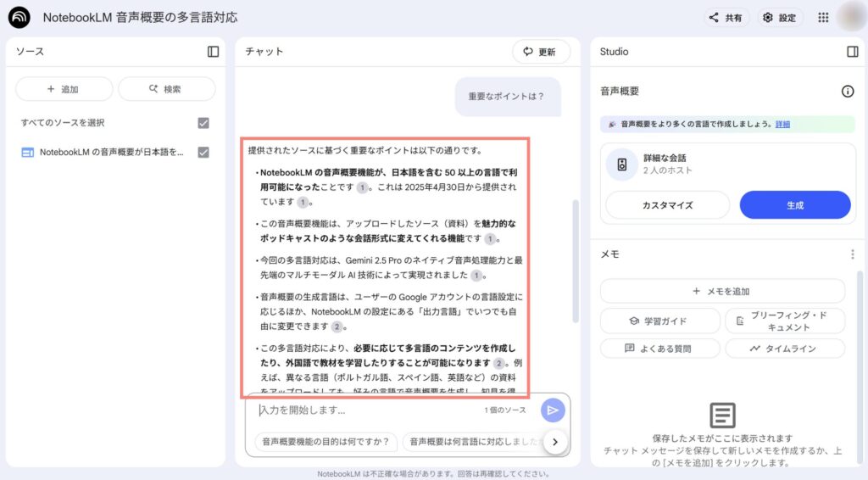Click the チャット panel heading
The height and width of the screenshot is (480, 868).
point(264,52)
